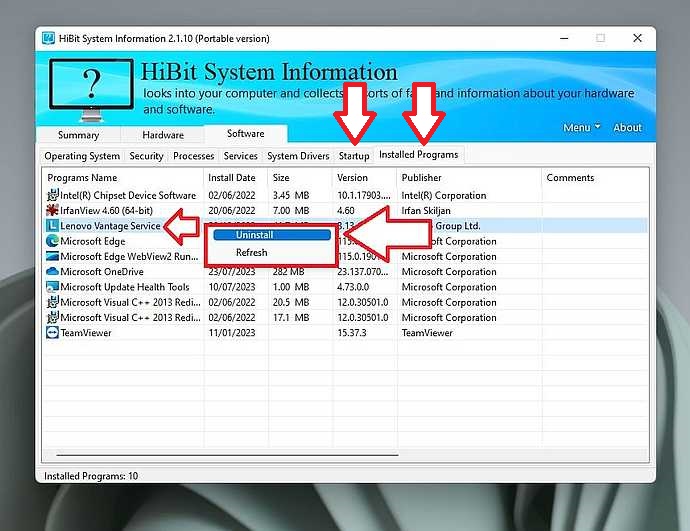Select the IrfanView 4.60 (64-bit) row
The image size is (690, 531).
coord(345,210)
